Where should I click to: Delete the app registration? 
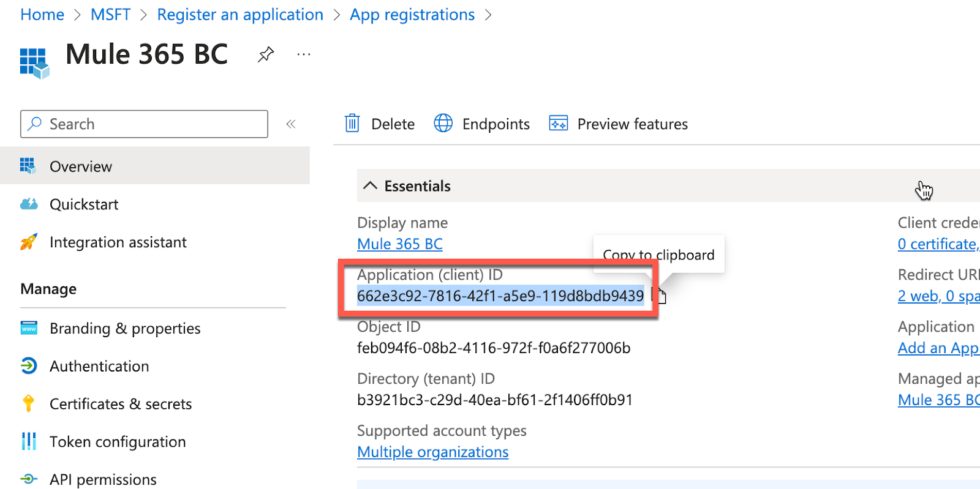pyautogui.click(x=380, y=124)
